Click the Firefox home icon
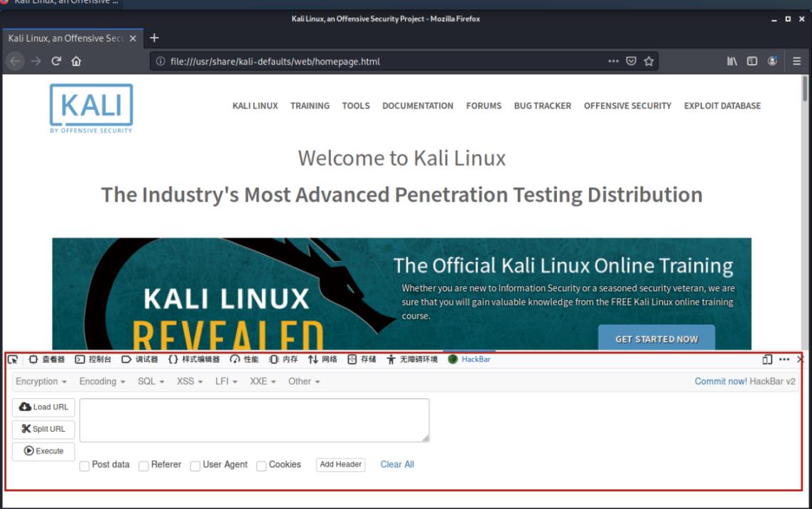Image resolution: width=812 pixels, height=509 pixels. tap(76, 62)
